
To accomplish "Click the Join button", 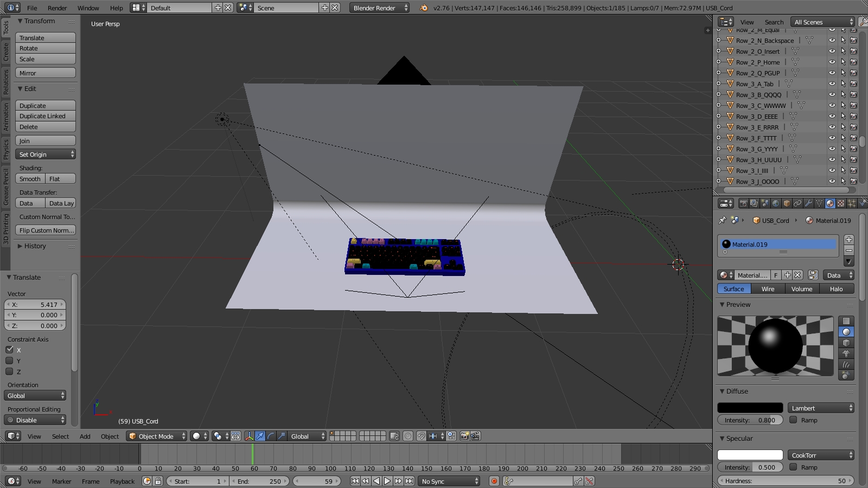I will (46, 140).
